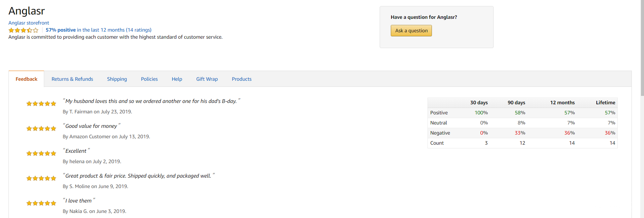Click the 30 days positive 100% value
Viewport: 644px width, 218px height.
(x=481, y=113)
